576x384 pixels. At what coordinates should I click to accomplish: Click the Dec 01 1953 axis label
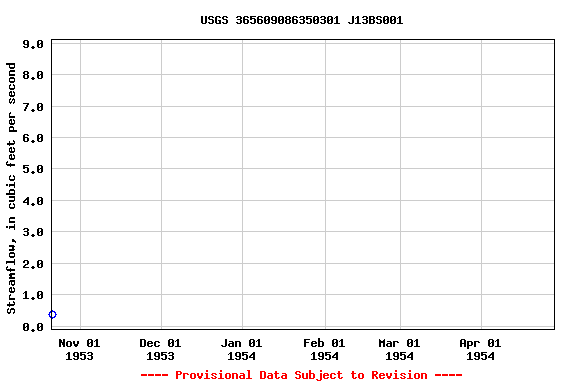[x=160, y=349]
